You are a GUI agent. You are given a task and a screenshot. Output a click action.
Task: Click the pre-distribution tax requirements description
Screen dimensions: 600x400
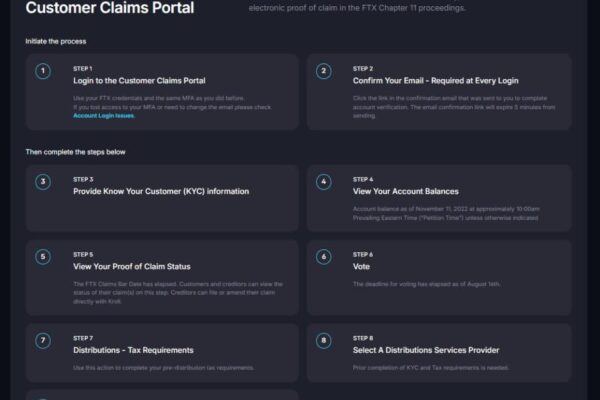pos(163,368)
